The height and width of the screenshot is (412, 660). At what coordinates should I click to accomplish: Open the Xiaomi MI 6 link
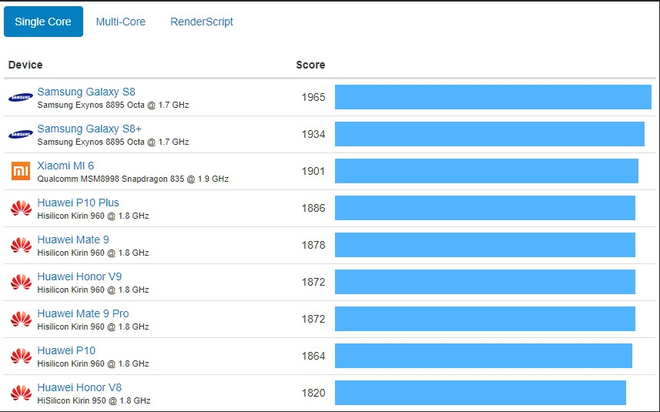(66, 166)
